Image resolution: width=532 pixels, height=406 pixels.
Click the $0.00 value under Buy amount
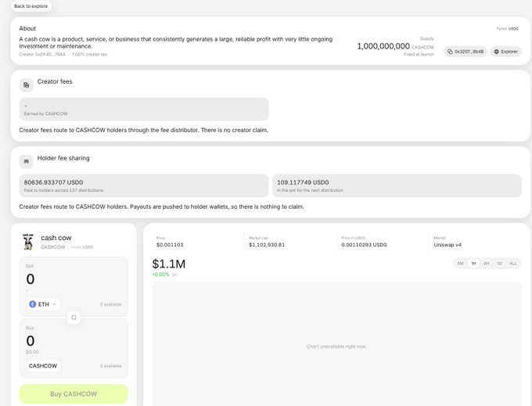(x=32, y=352)
